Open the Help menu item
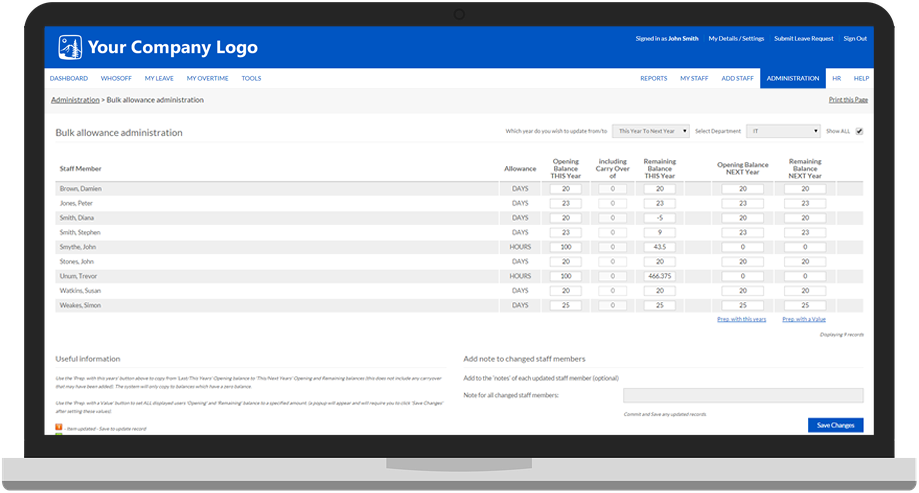Image resolution: width=919 pixels, height=493 pixels. 861,79
